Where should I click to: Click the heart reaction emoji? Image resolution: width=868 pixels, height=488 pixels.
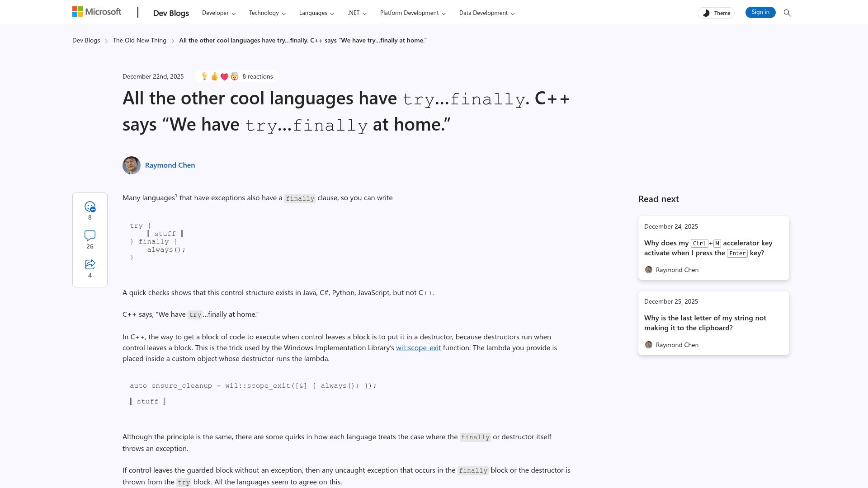[224, 76]
